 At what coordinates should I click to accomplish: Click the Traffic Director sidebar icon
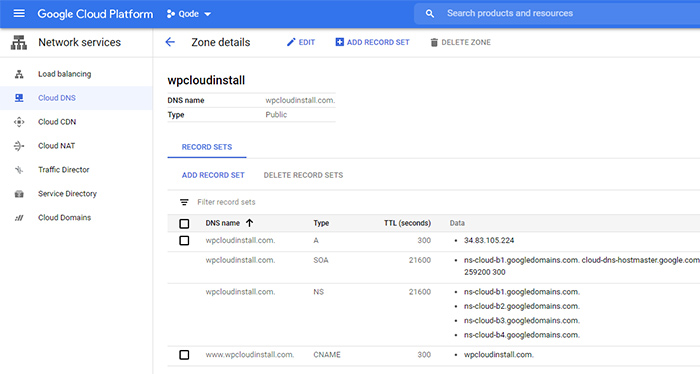pos(19,170)
